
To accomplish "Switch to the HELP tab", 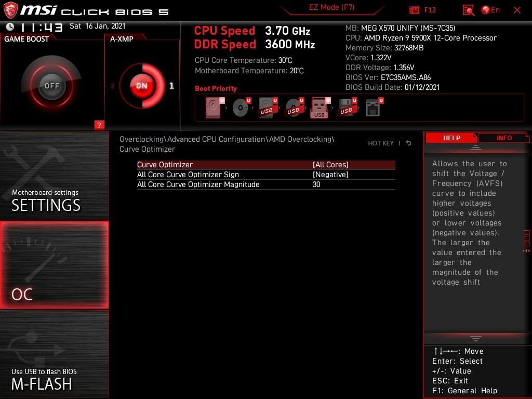I will (451, 138).
